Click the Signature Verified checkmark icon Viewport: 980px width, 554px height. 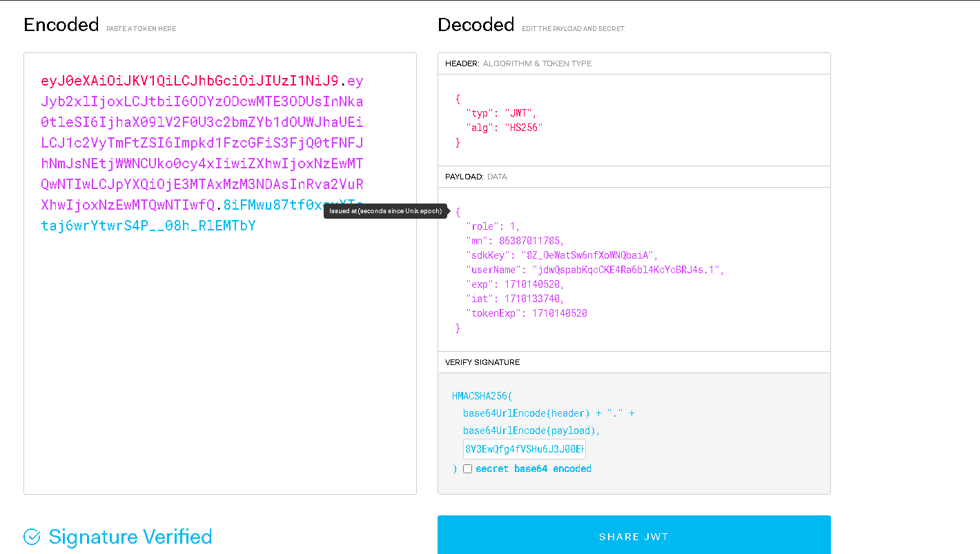click(32, 537)
